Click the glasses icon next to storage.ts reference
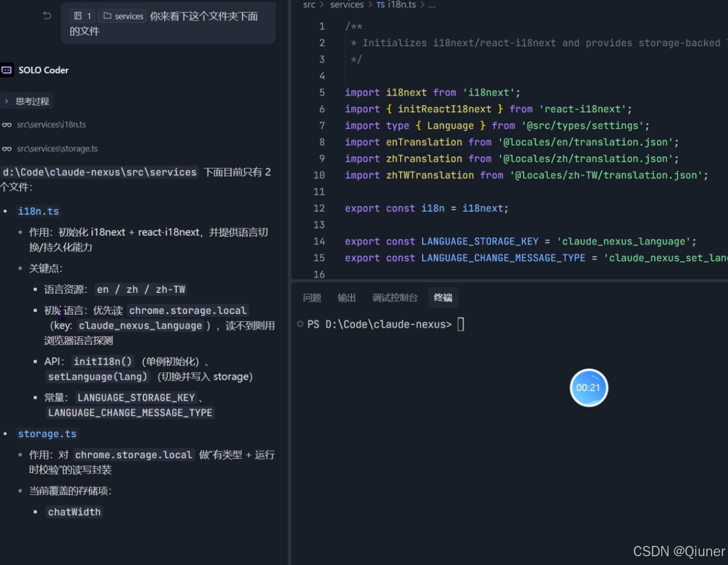 coord(7,149)
